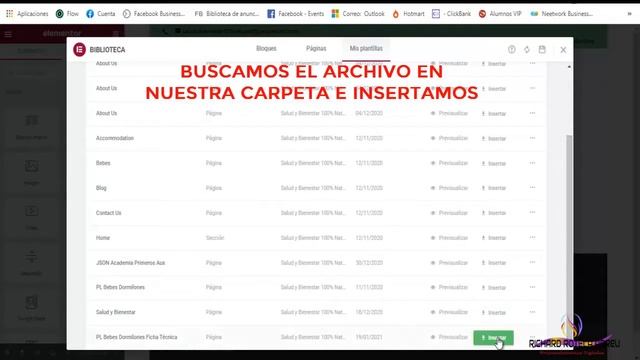Open the Facebook Business bookmark
This screenshot has width=640, height=360.
[154, 14]
